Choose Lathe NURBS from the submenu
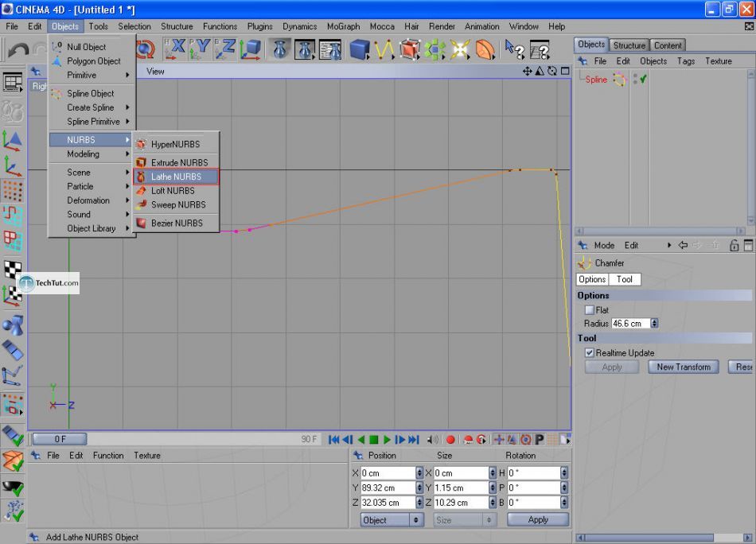Screen dimensions: 756x544 coord(176,177)
